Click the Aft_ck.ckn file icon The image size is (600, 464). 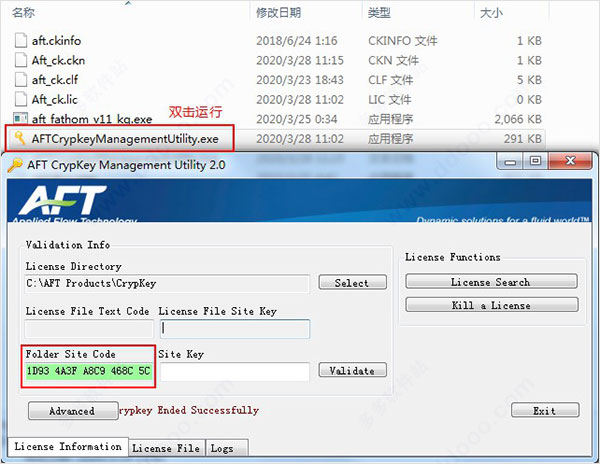21,60
